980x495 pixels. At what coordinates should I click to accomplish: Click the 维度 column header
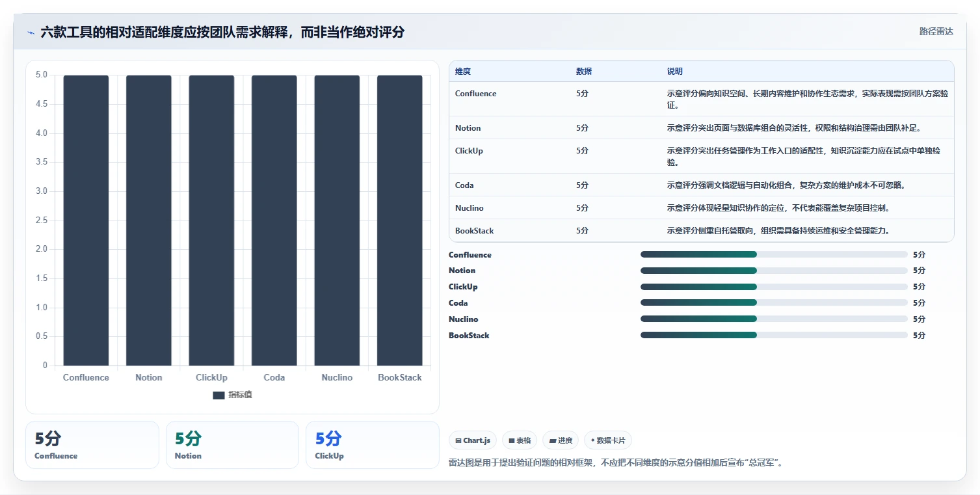point(463,72)
